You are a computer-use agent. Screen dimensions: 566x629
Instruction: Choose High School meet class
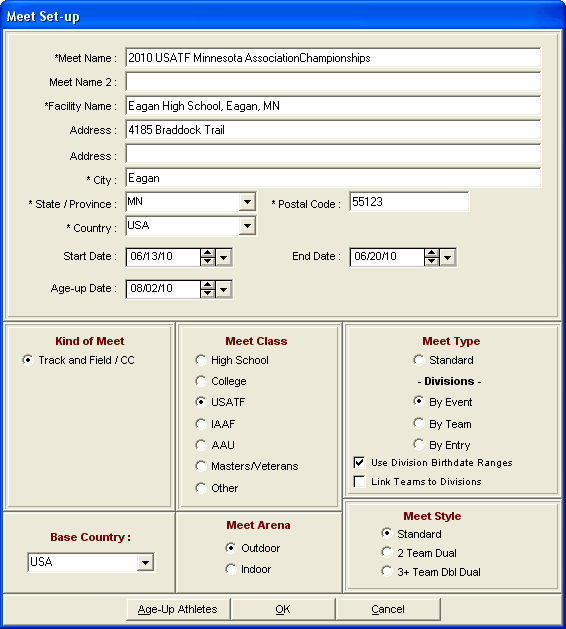201,360
